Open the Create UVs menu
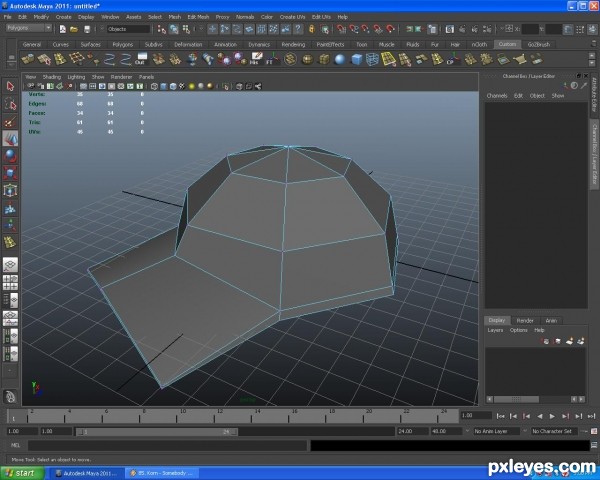 (292, 17)
